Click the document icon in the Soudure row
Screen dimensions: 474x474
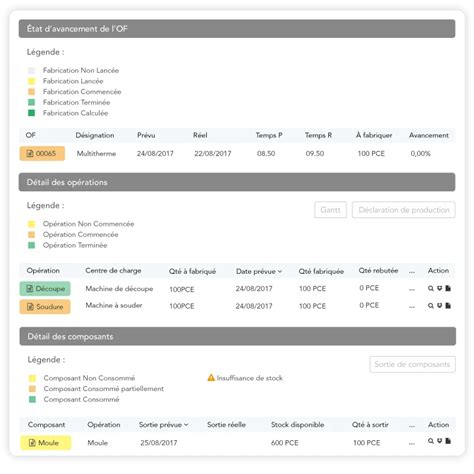pyautogui.click(x=448, y=305)
